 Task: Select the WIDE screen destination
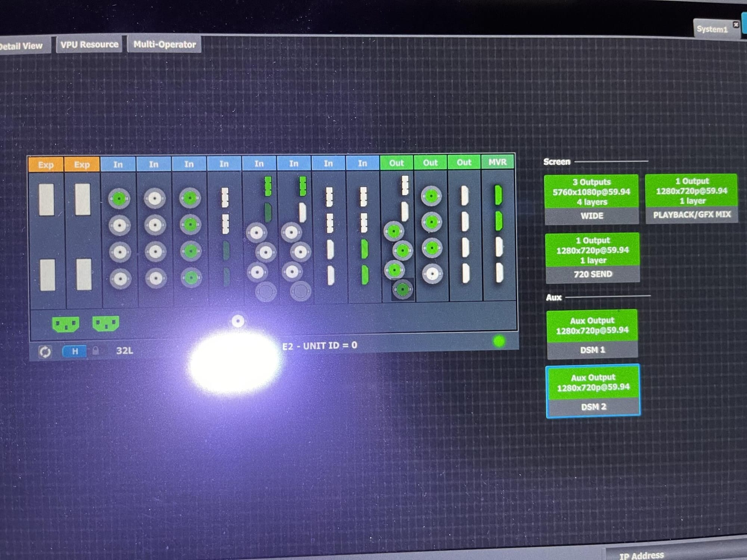(592, 199)
